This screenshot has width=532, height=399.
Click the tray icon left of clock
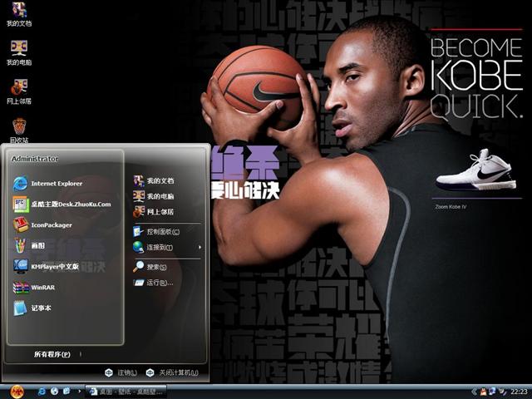click(x=502, y=392)
